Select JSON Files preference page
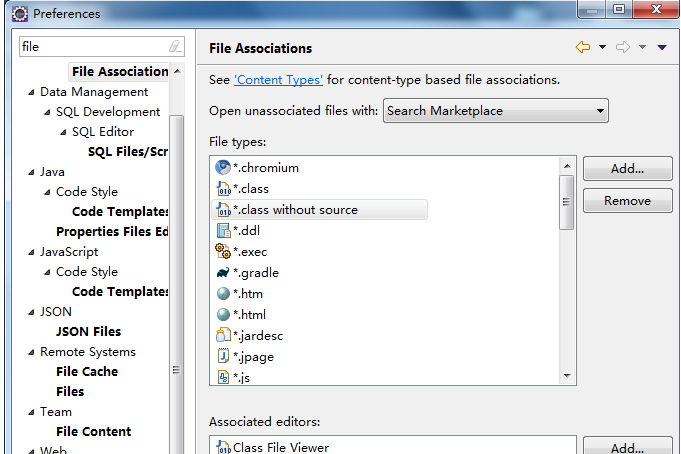Image resolution: width=681 pixels, height=454 pixels. 88,332
